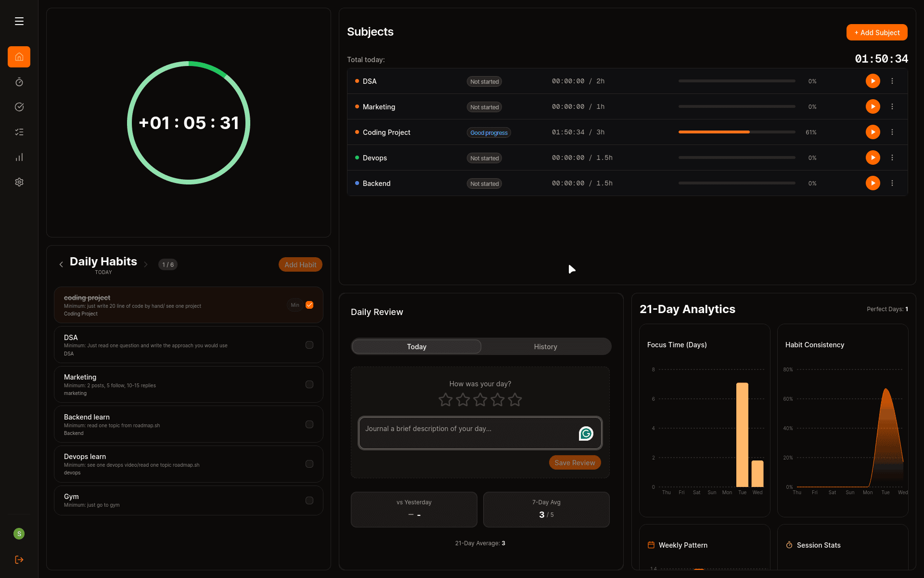Open the timer page icon
The height and width of the screenshot is (578, 924).
[19, 82]
